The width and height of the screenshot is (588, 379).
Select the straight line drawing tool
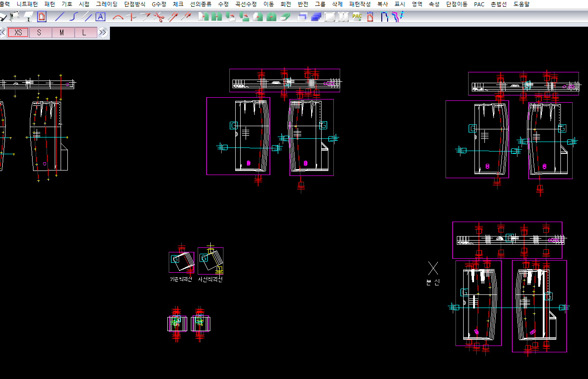[x=60, y=17]
